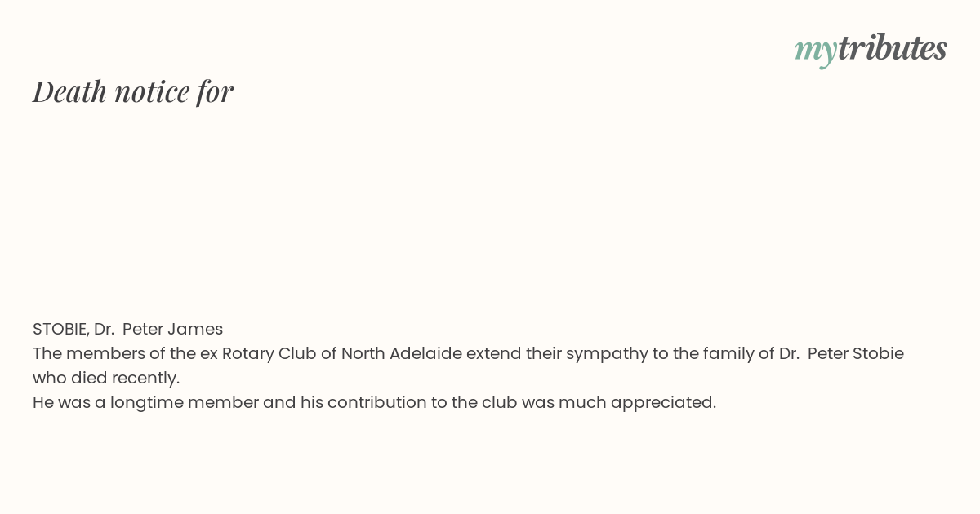Click the word "Death" in the heading
The height and width of the screenshot is (514, 980).
pyautogui.click(x=70, y=91)
